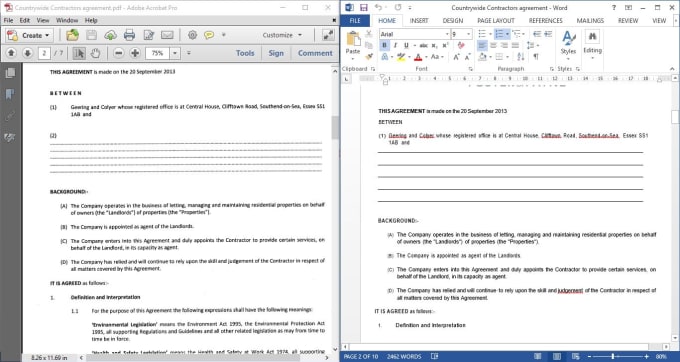Open Sign pane in Acrobat
Screen dimensions: 680x362
(276, 53)
